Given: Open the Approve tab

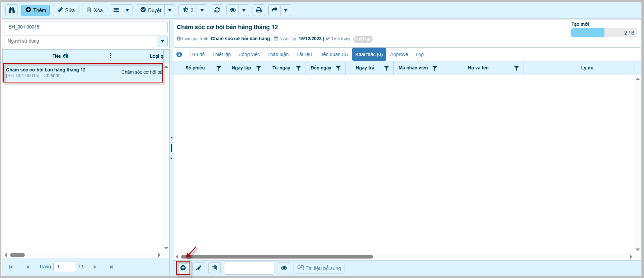Looking at the screenshot, I should 399,54.
